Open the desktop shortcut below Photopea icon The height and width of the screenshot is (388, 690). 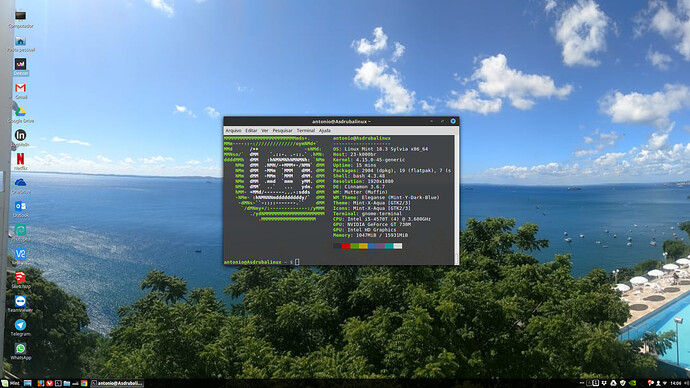(x=20, y=256)
